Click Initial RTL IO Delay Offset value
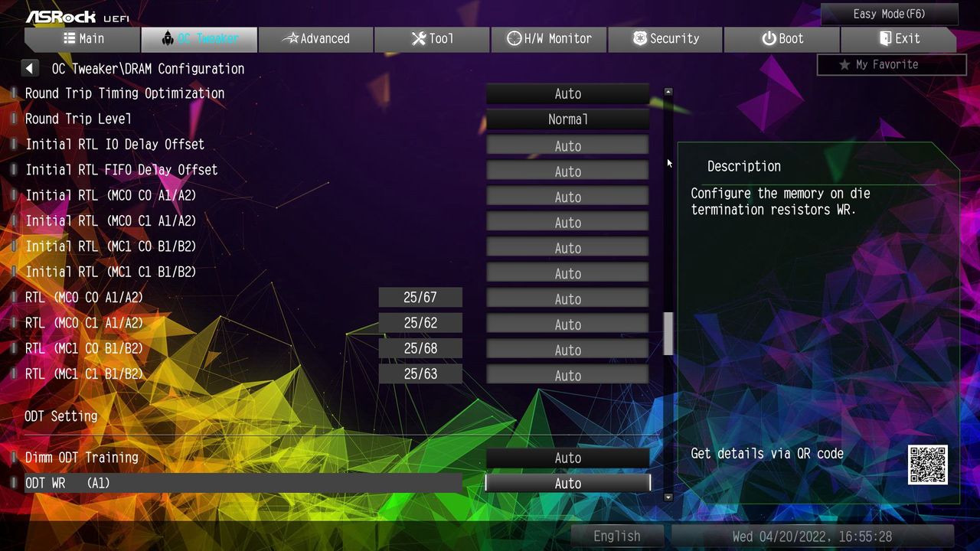 (567, 145)
